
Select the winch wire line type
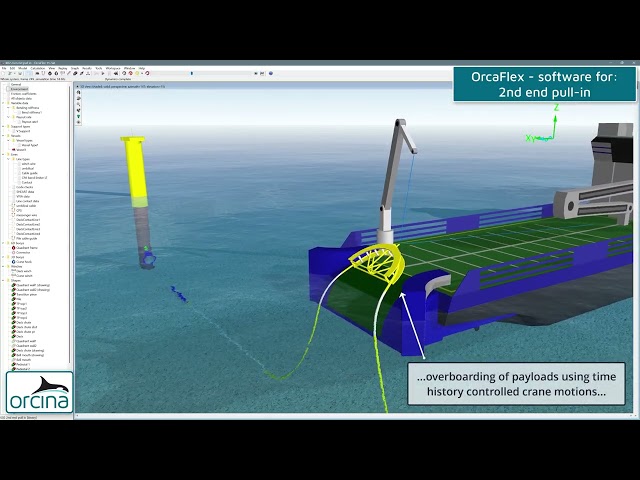pyautogui.click(x=29, y=164)
